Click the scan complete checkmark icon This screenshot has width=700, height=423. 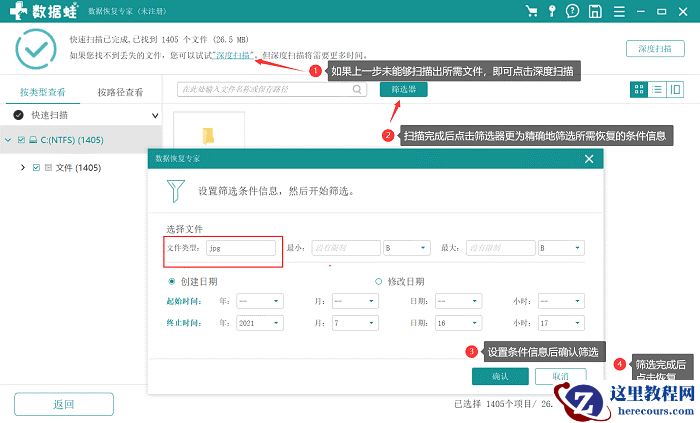click(x=36, y=49)
